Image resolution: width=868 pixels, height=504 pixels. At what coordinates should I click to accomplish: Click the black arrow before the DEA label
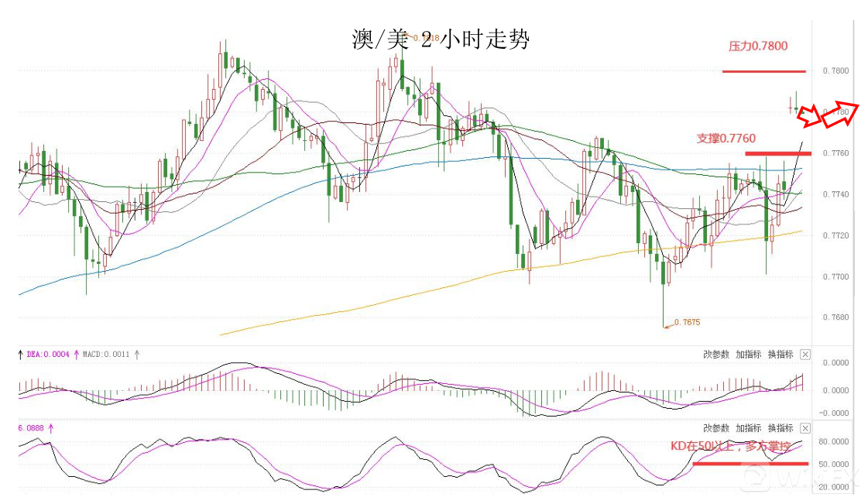point(21,355)
